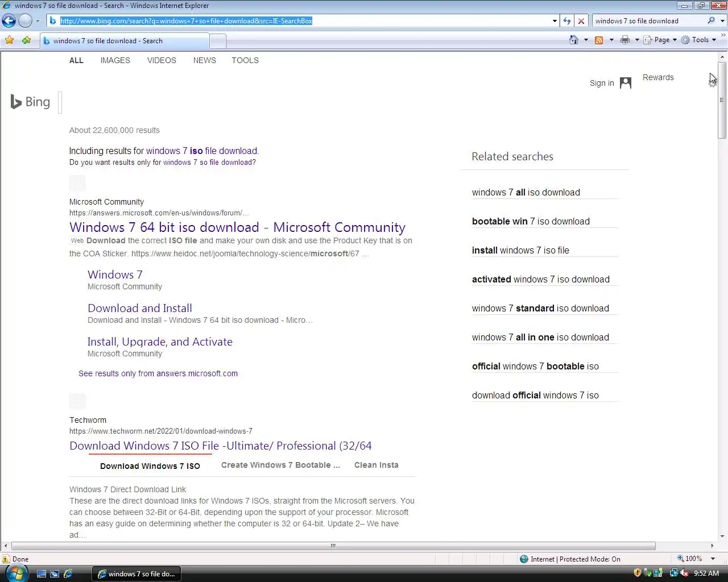
Task: Click the taskbar 'windows 7 so file do...' button
Action: (136, 574)
